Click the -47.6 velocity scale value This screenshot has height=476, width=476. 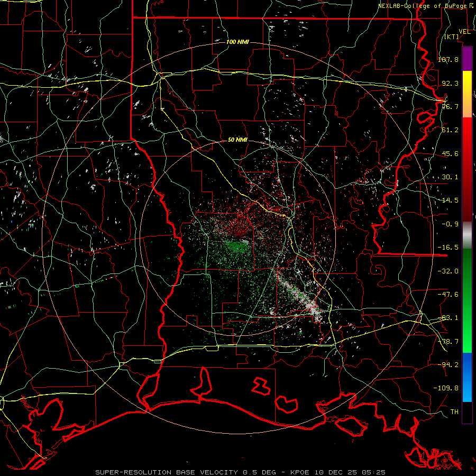pyautogui.click(x=448, y=295)
